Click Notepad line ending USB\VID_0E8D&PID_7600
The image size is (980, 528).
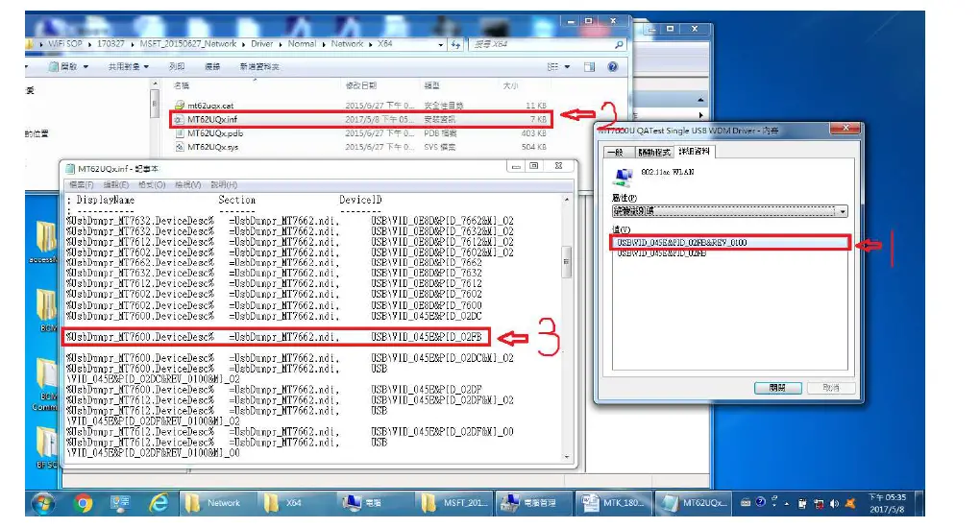point(275,305)
